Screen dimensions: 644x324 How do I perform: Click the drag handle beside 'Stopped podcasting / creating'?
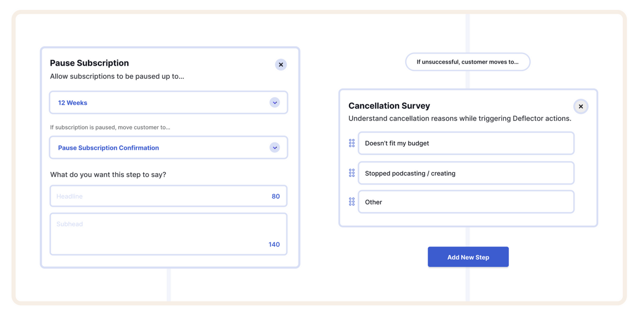click(351, 173)
